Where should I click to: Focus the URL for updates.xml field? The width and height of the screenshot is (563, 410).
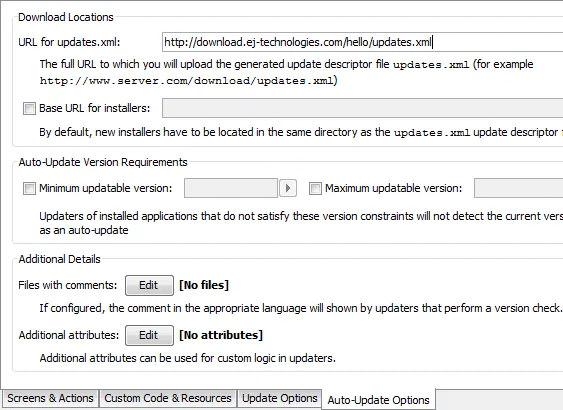(x=363, y=42)
